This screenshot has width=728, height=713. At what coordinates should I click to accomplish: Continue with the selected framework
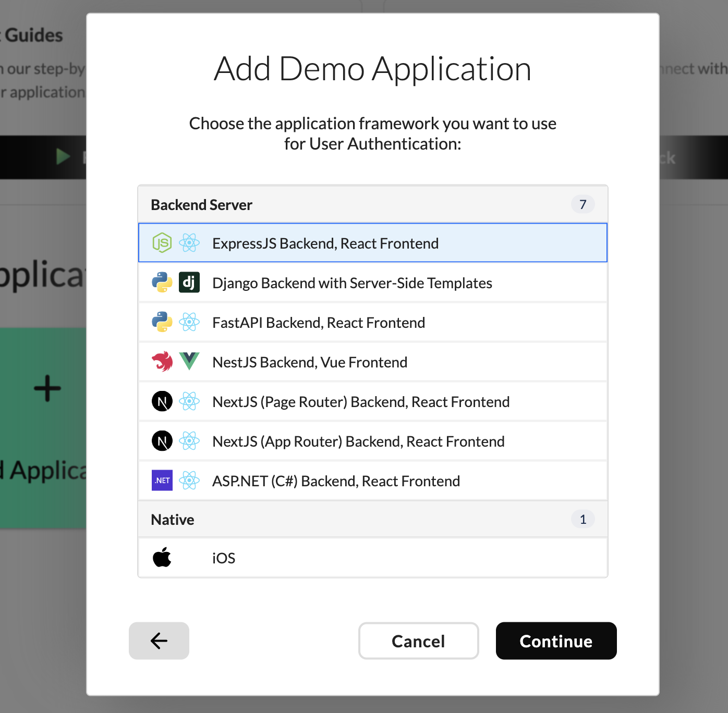[x=556, y=641]
